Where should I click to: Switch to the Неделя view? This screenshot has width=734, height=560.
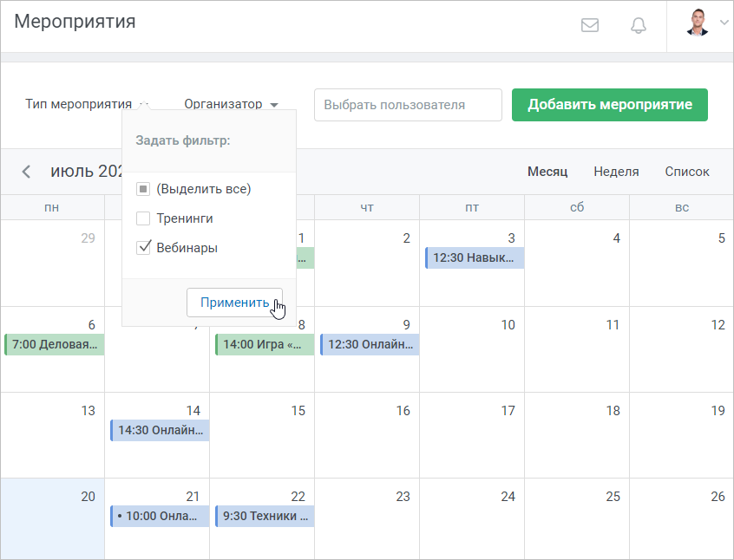click(616, 172)
